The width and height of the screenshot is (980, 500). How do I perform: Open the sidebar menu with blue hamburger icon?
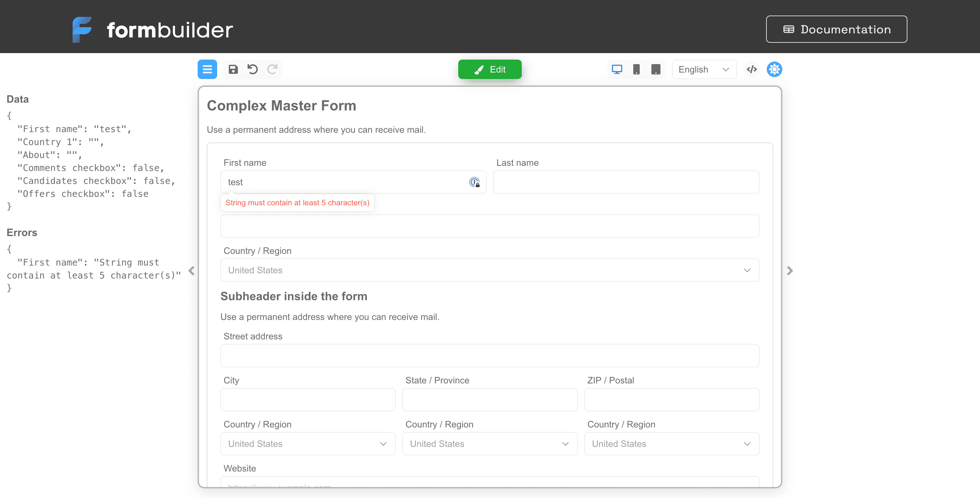tap(207, 69)
